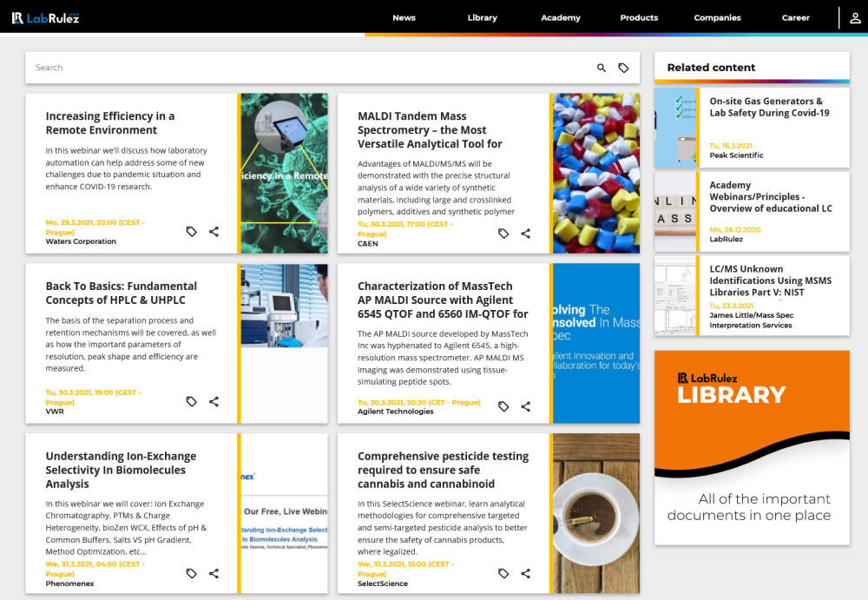Open Back To Basics Fundamental Concepts title
Viewport: 868px width, 600px height.
[122, 293]
